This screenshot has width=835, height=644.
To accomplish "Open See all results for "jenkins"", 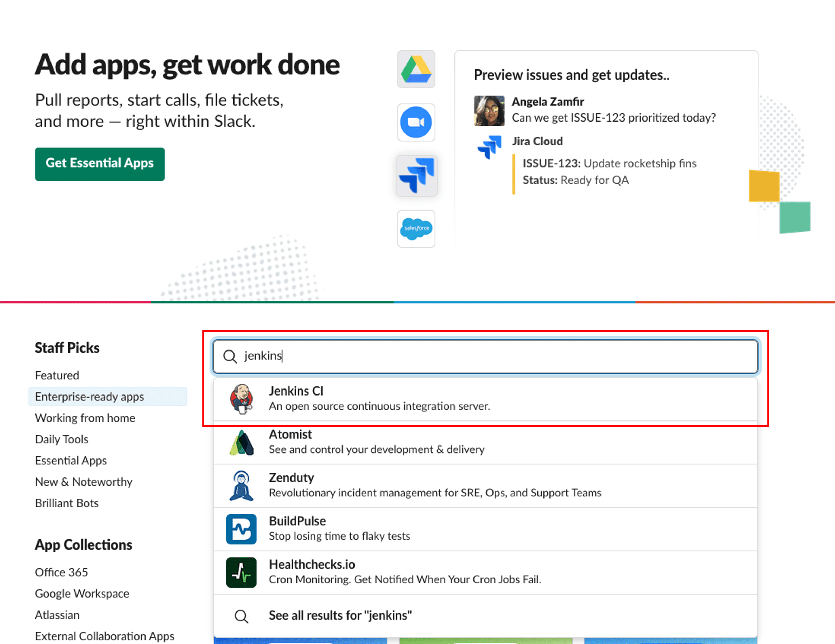I will pyautogui.click(x=340, y=615).
